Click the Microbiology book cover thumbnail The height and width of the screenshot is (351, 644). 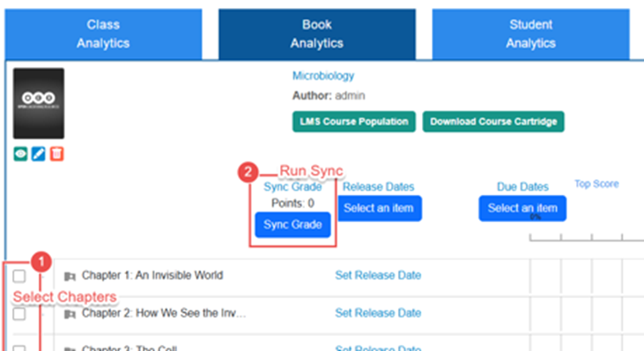[x=39, y=103]
